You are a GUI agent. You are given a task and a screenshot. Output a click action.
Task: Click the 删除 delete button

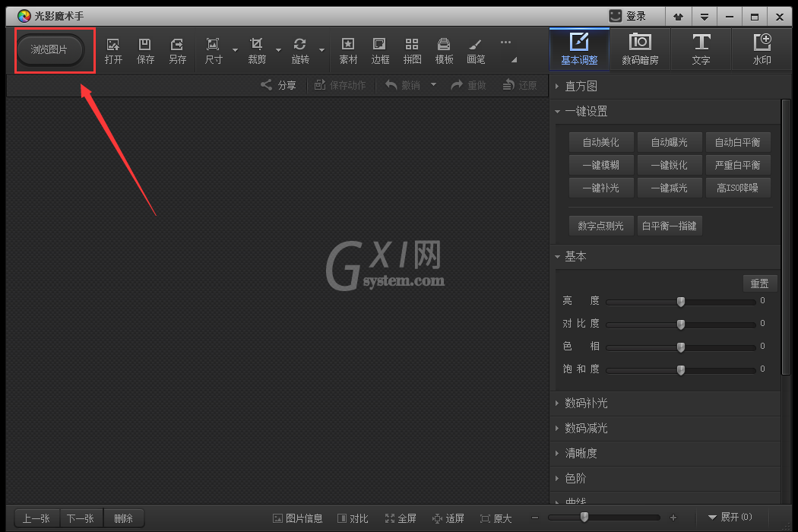click(x=124, y=518)
